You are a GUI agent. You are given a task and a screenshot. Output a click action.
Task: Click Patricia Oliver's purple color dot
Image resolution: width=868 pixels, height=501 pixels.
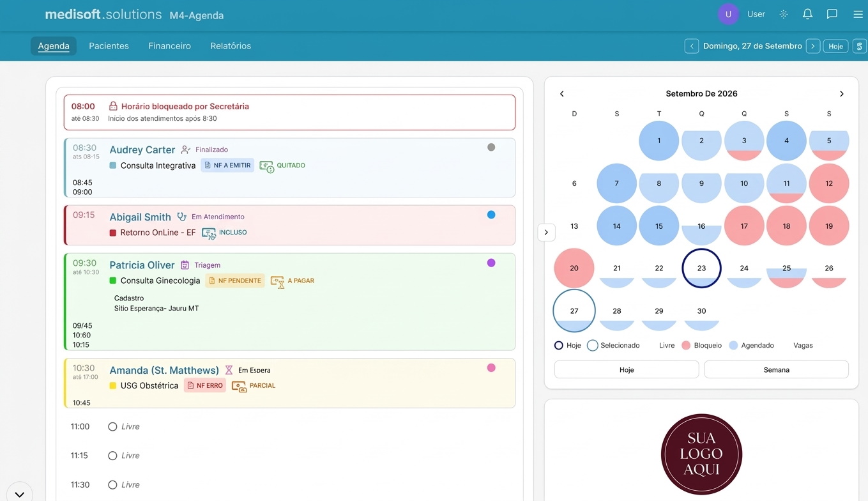coord(491,263)
